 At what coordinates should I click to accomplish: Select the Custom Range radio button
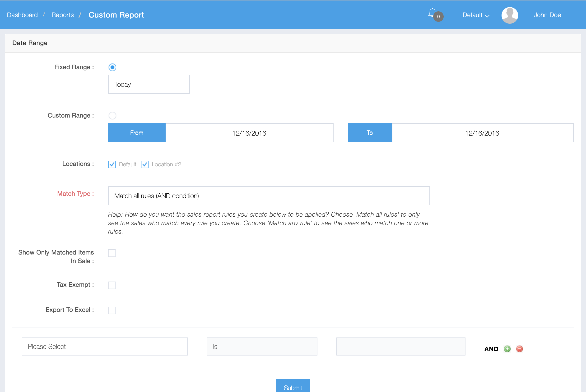coord(113,115)
